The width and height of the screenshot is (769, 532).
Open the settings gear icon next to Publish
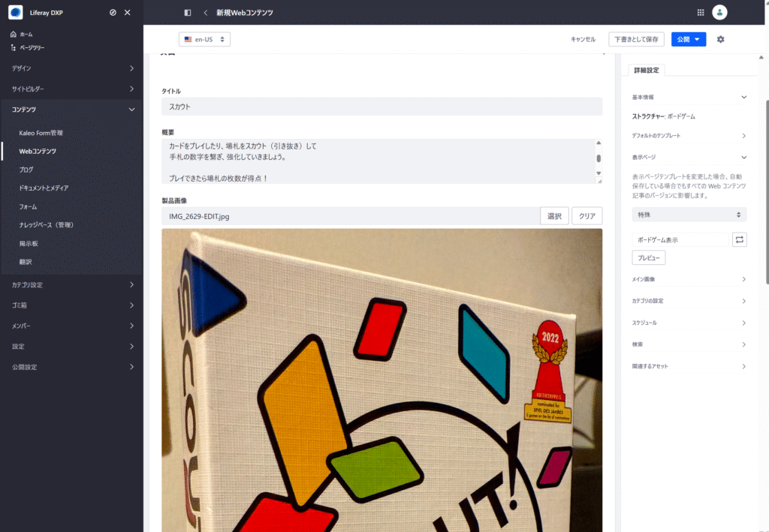pyautogui.click(x=720, y=39)
